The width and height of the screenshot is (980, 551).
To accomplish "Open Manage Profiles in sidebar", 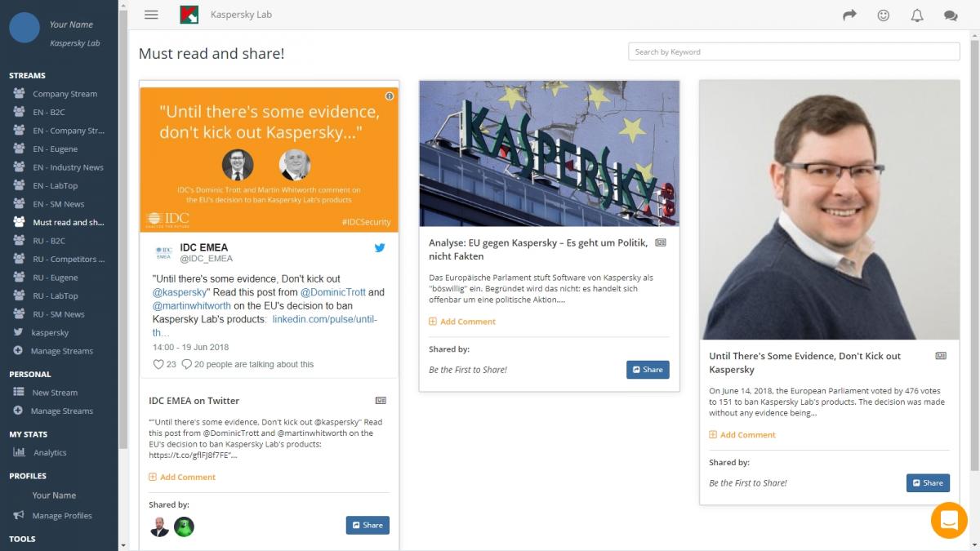I will 62,515.
